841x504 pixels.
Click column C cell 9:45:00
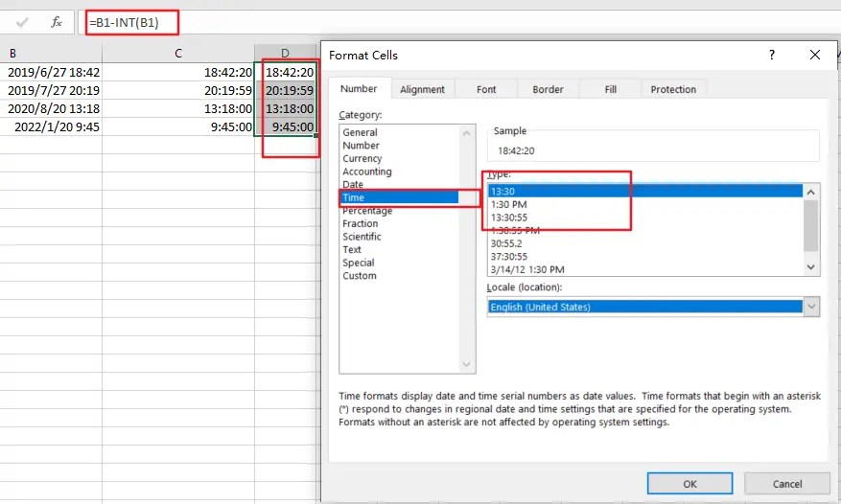[178, 126]
